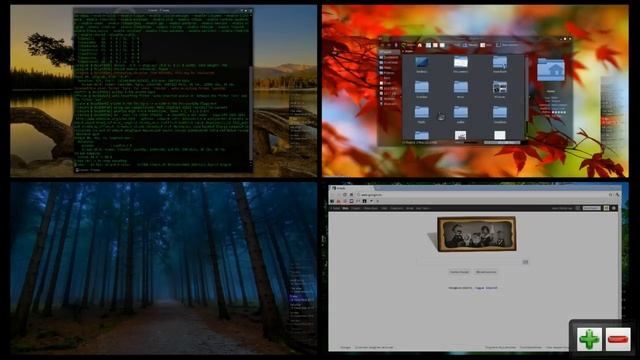640x360 pixels.
Task: Add a new workspace with green plus
Action: pyautogui.click(x=589, y=339)
